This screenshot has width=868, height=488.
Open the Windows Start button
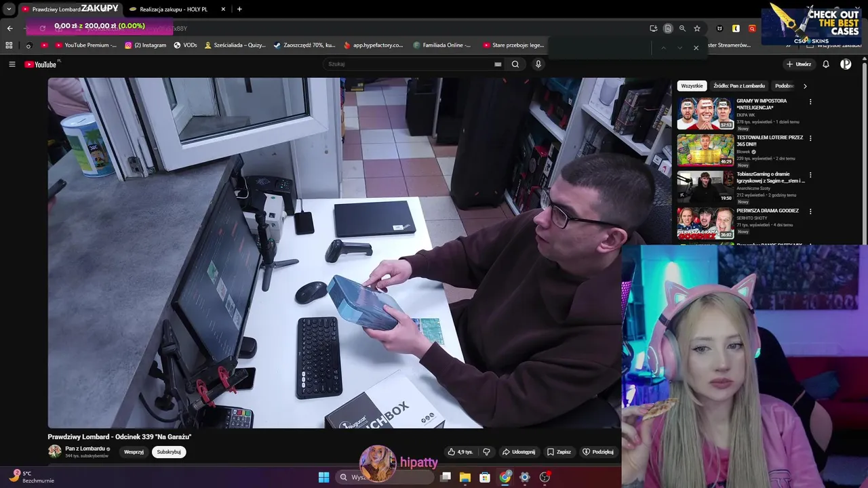(x=323, y=477)
